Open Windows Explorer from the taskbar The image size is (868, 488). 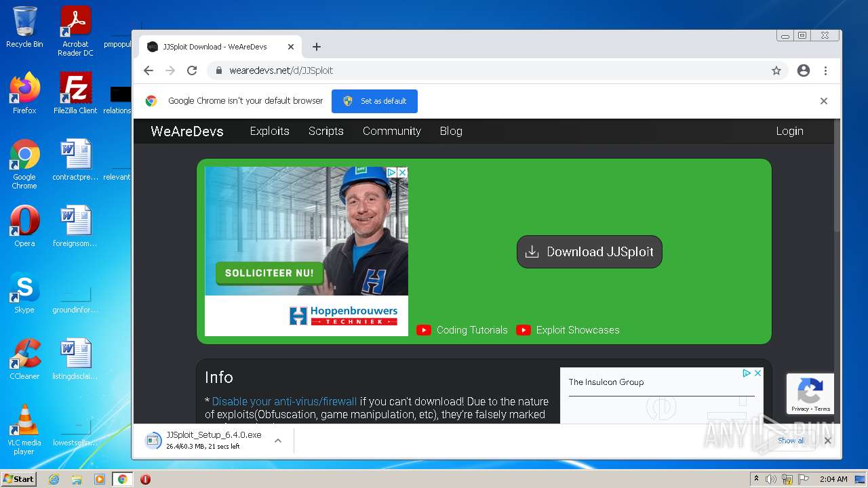click(77, 479)
